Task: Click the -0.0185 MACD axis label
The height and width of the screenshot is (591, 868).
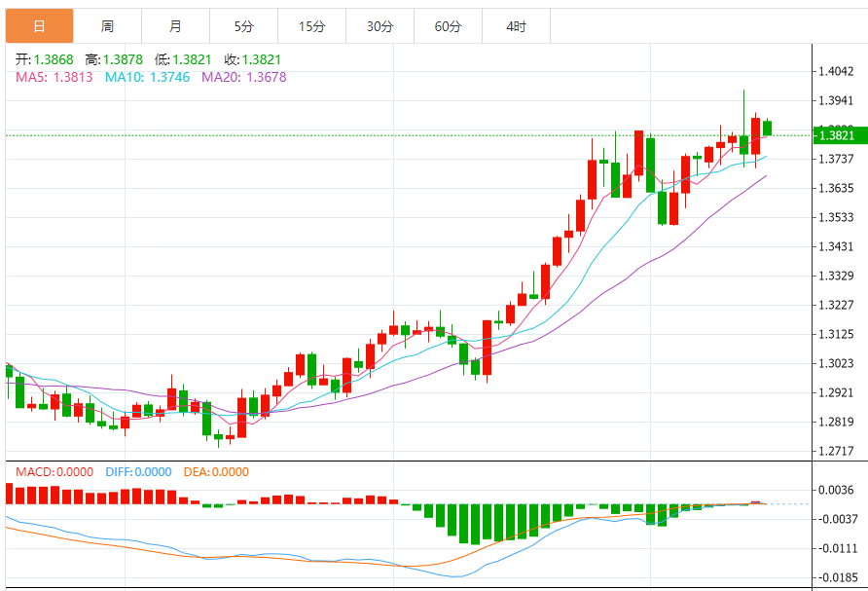Action: click(836, 577)
